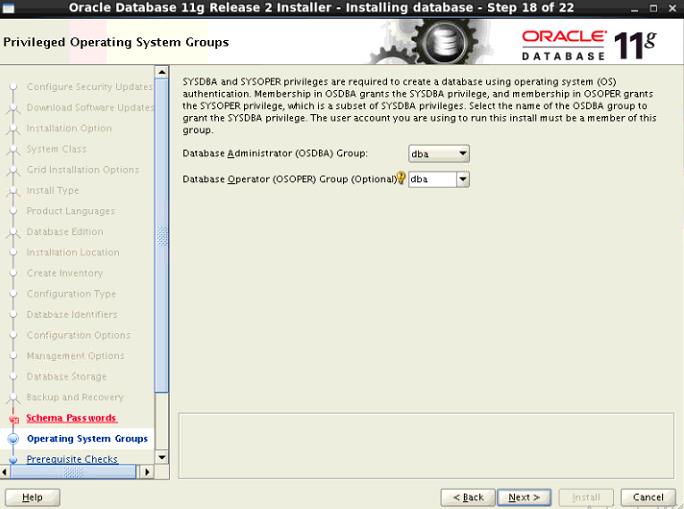Viewport: 684px width, 509px height.
Task: Click the horizontal scrollbar thumb in the step list
Action: point(73,471)
